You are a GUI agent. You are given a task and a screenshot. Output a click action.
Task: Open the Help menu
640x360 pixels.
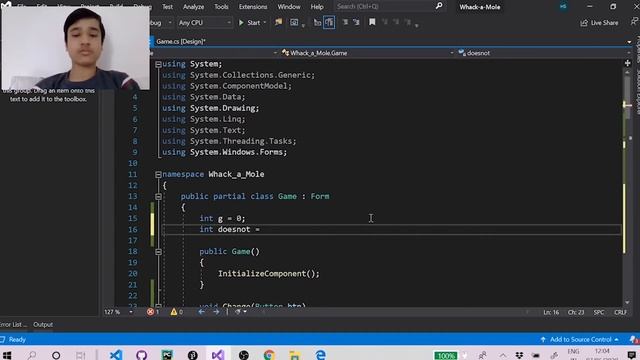(x=317, y=7)
